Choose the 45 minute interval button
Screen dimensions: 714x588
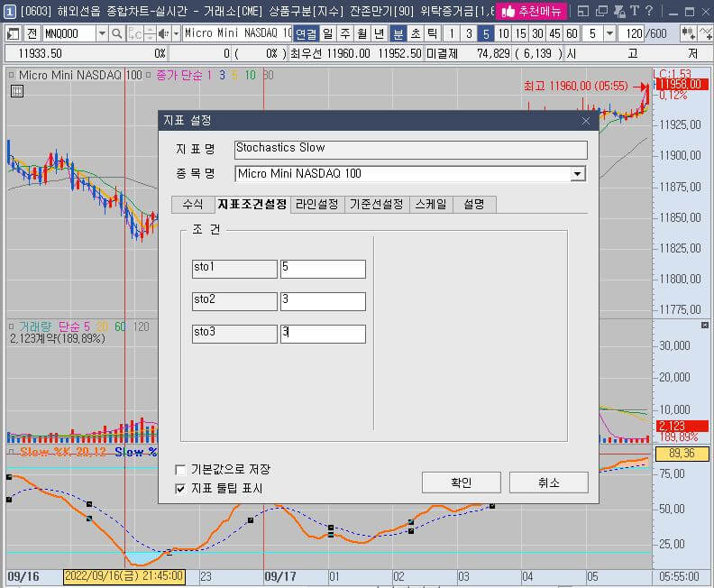554,33
